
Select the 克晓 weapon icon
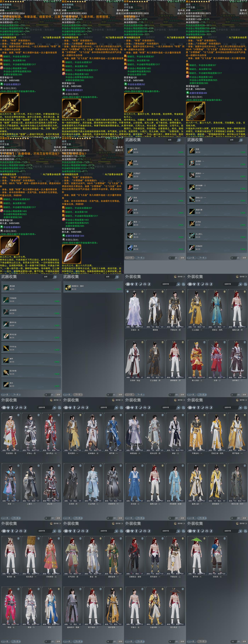[x=192, y=150]
